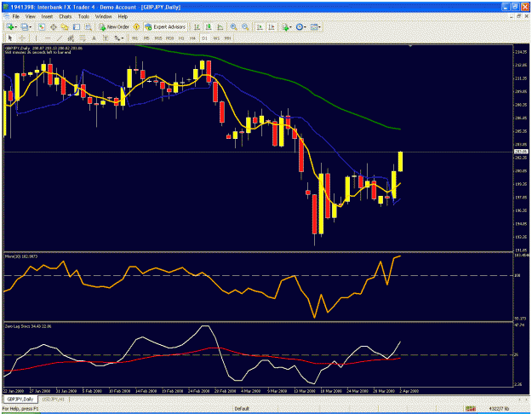Open the Data Window panel
Image resolution: width=532 pixels, height=414 pixels.
54,26
